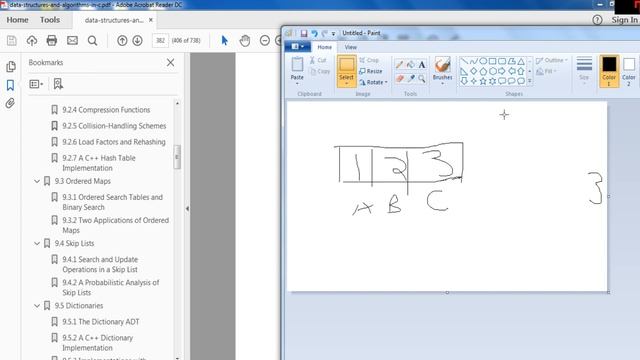
Task: Open the bookmark options dropdown menu
Action: (36, 84)
